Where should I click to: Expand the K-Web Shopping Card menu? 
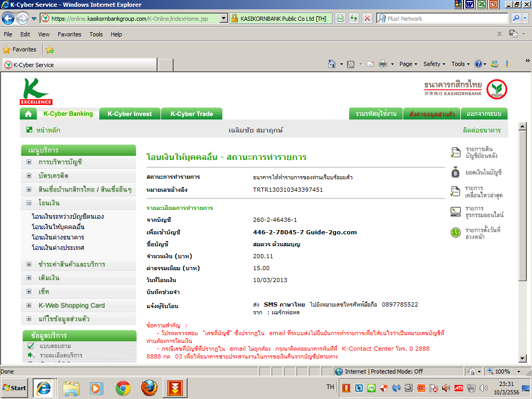29,305
